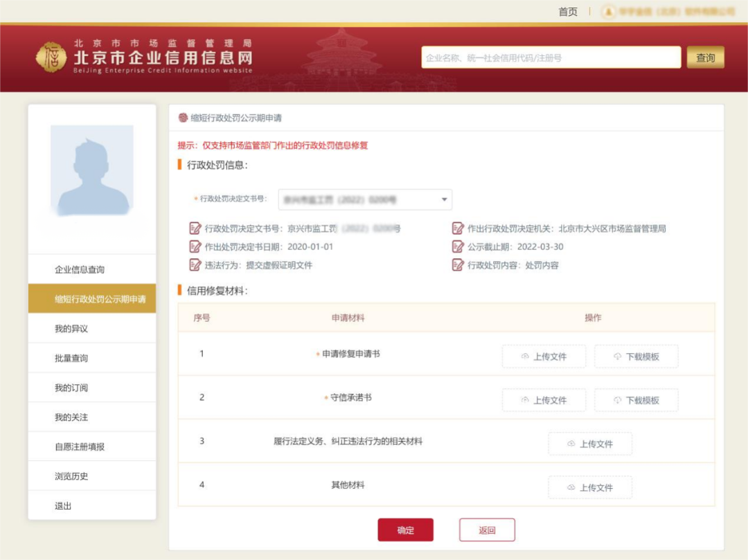
Task: Click the site logo emblem in header
Action: (51, 57)
